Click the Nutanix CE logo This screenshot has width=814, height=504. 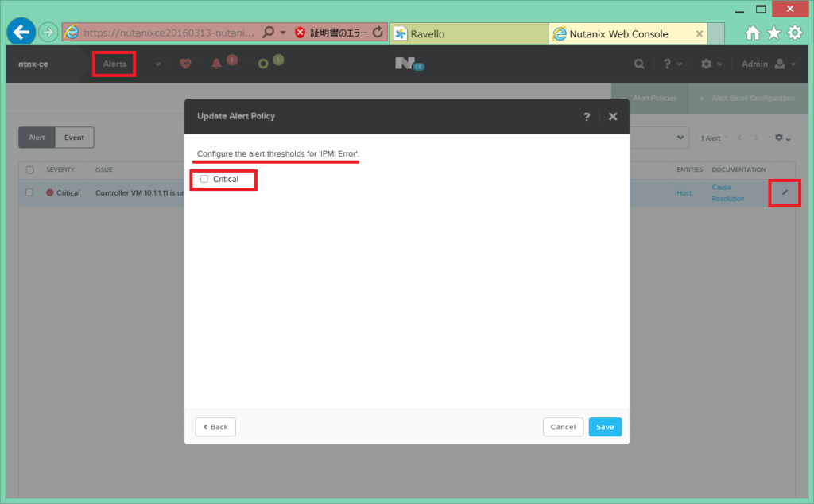[x=409, y=64]
